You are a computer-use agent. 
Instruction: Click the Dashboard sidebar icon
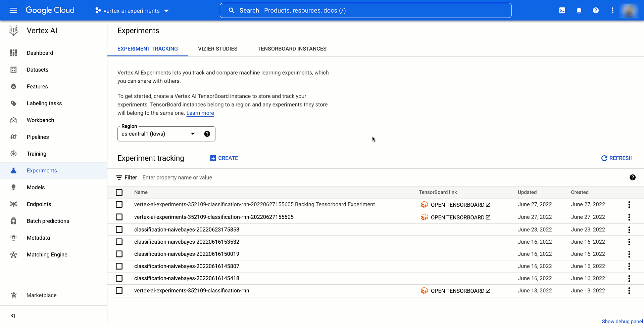(13, 53)
